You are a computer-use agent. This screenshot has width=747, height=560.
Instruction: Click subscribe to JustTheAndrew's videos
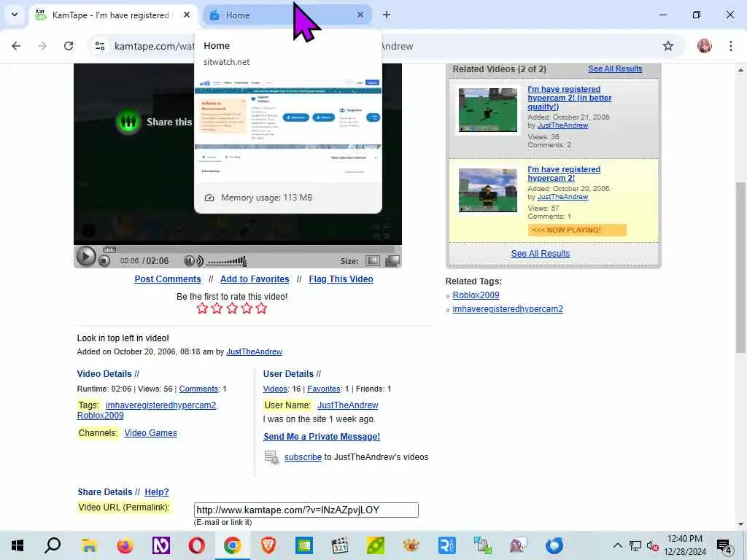(x=303, y=457)
